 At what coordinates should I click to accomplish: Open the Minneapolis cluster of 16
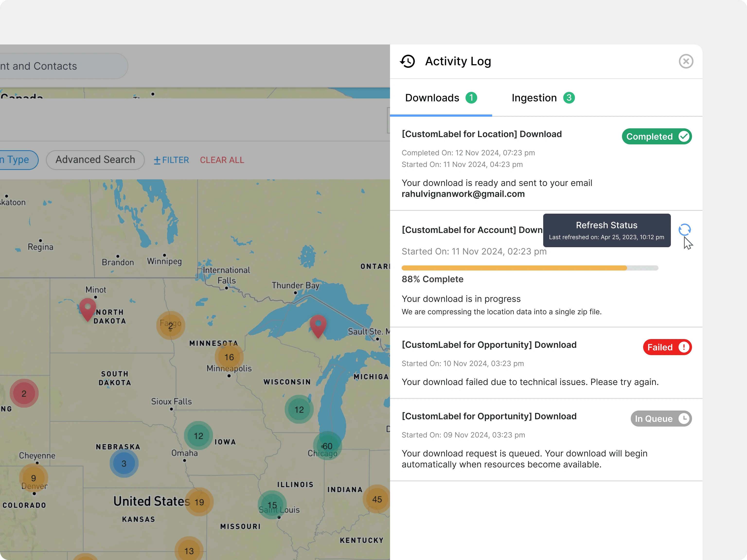pyautogui.click(x=229, y=357)
